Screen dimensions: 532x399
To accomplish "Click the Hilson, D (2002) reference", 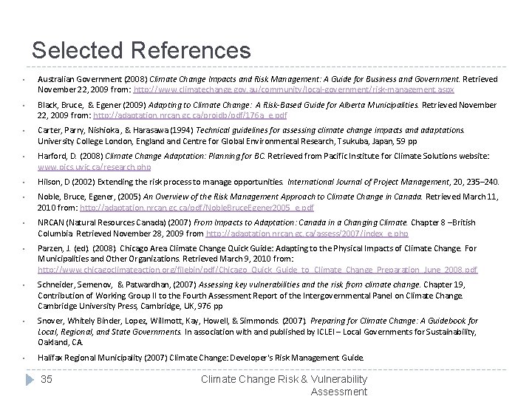I will (x=268, y=182).
